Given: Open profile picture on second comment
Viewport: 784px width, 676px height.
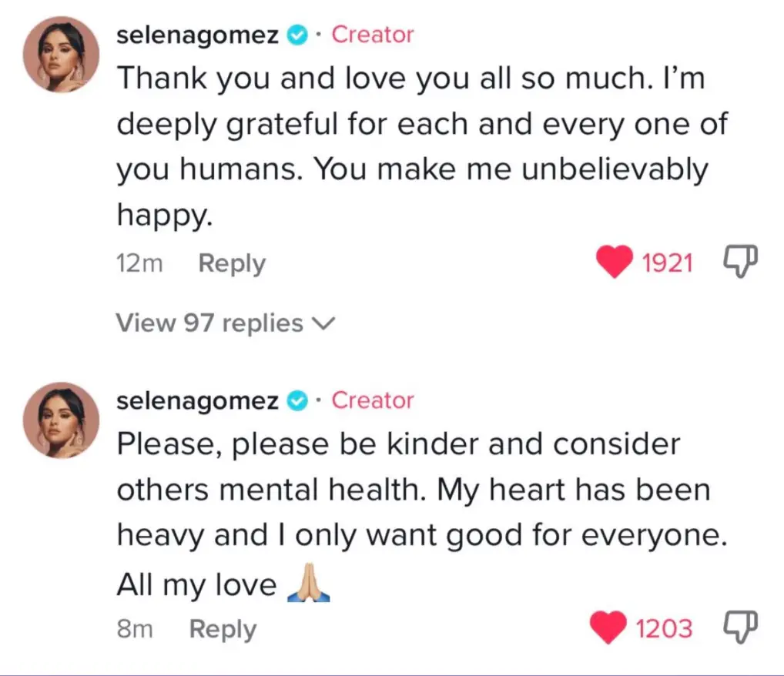Looking at the screenshot, I should 62,420.
